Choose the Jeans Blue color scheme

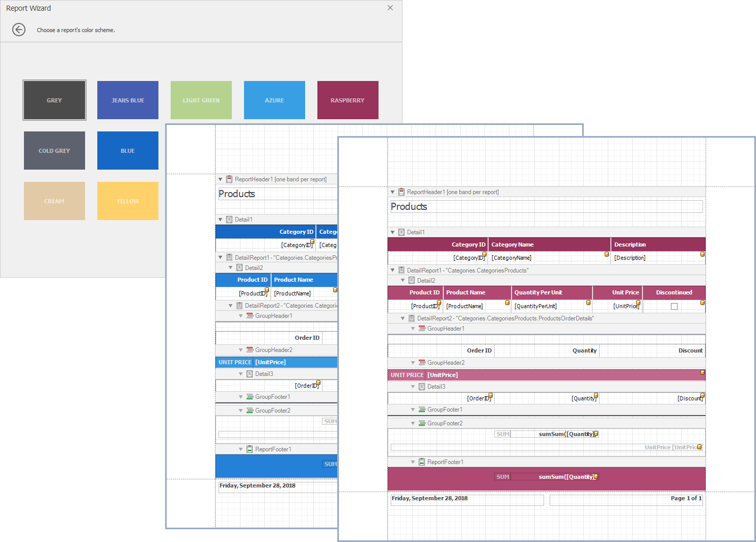coord(128,100)
